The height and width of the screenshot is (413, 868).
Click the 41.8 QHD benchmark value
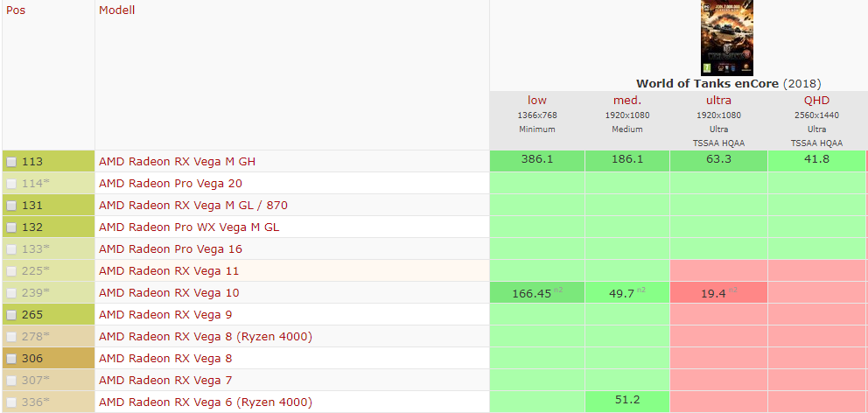[x=816, y=159]
